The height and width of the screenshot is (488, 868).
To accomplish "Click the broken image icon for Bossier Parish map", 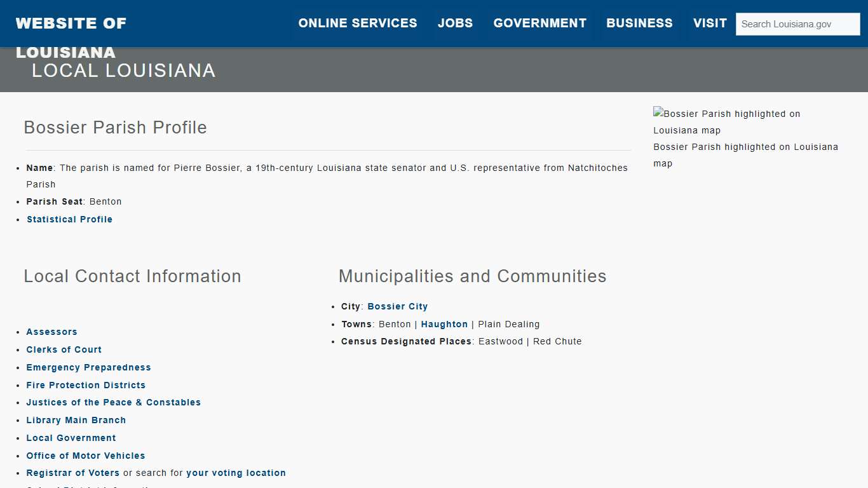I will pos(658,114).
